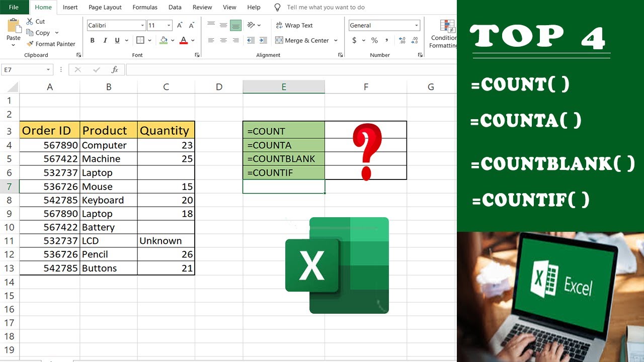Click the Cut scissors icon
Viewport: 644px width, 362px height.
click(30, 22)
